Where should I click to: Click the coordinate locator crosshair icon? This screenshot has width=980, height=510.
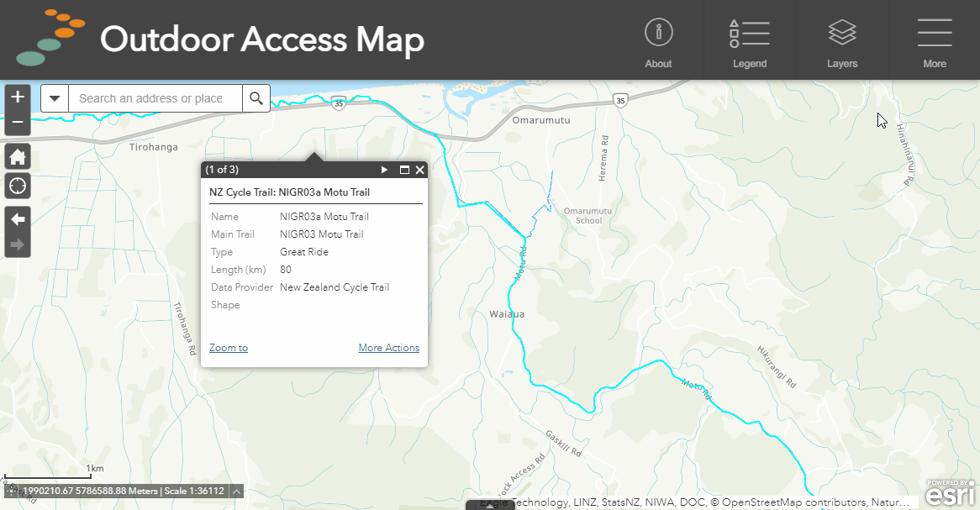pyautogui.click(x=11, y=492)
